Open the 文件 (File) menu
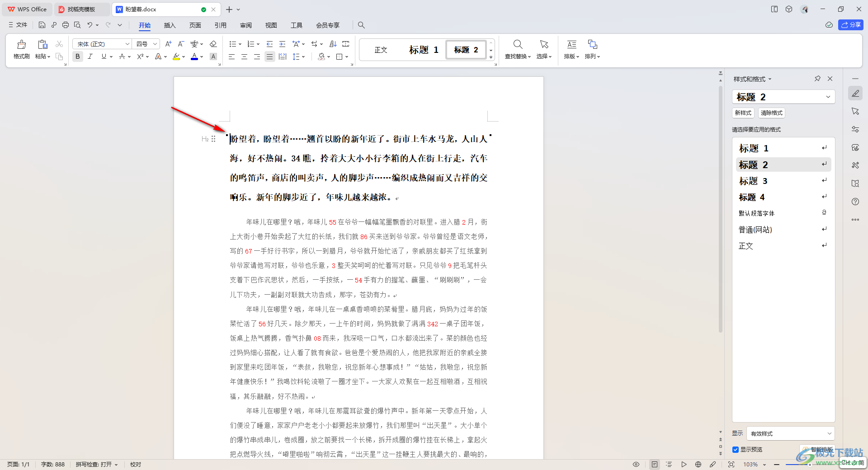The image size is (868, 470). pyautogui.click(x=18, y=25)
